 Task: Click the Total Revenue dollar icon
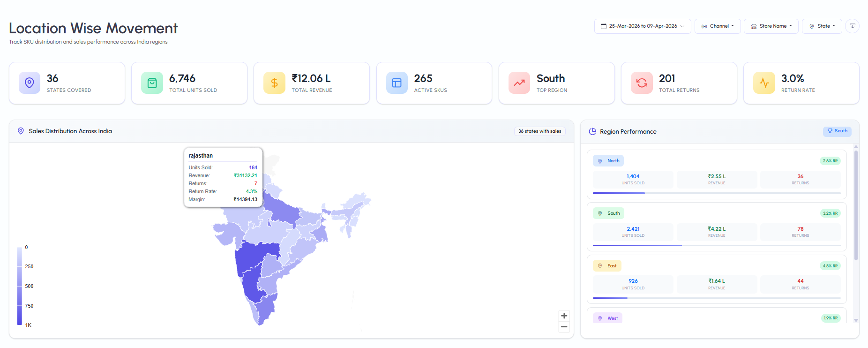tap(274, 83)
